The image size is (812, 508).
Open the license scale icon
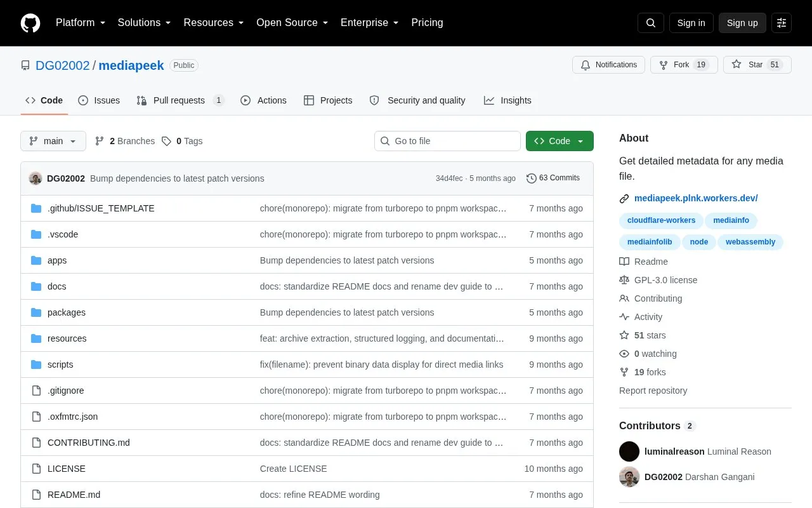[x=624, y=280]
